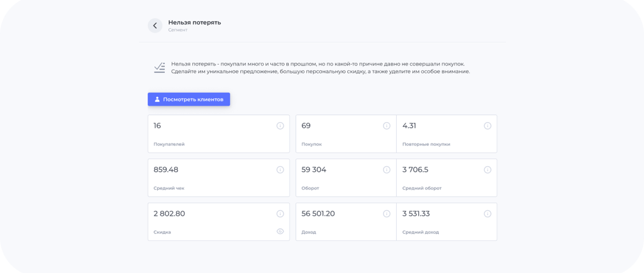Open info icon on Покупок card
This screenshot has height=273, width=644.
tap(387, 126)
